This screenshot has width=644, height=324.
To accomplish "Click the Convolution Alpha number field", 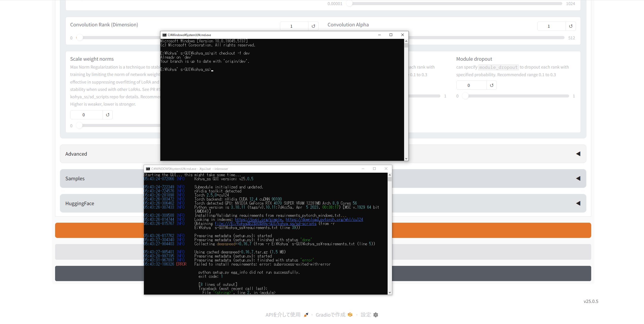I will (552, 26).
